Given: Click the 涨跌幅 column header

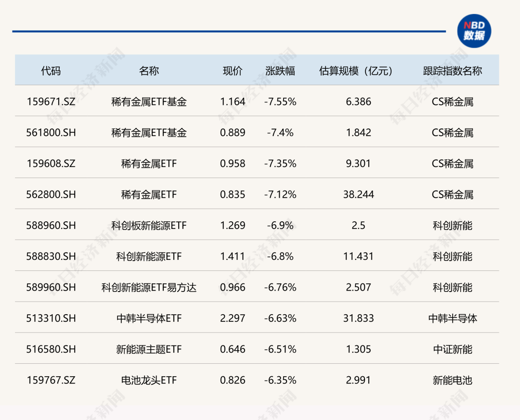Looking at the screenshot, I should [x=280, y=70].
